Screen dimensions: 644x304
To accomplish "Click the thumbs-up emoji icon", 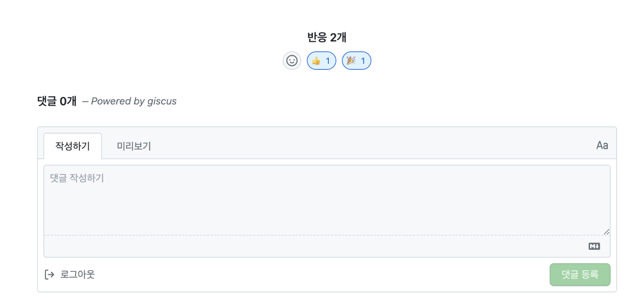I will coord(316,61).
